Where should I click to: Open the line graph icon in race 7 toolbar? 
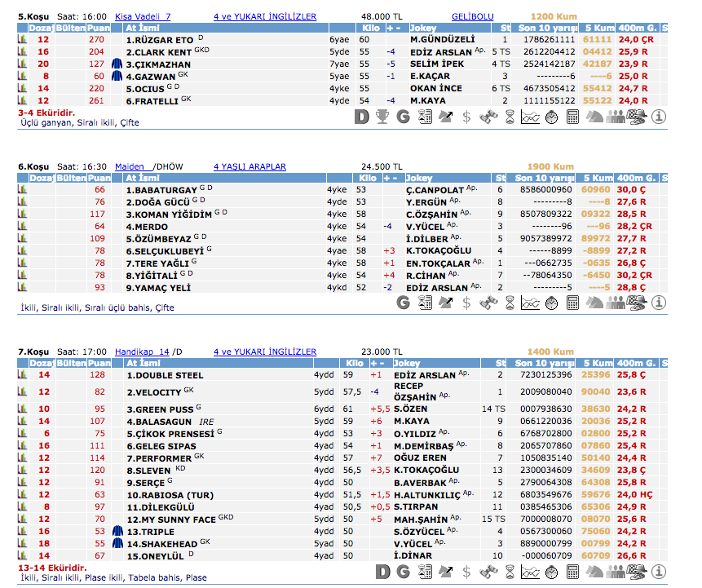tap(530, 572)
